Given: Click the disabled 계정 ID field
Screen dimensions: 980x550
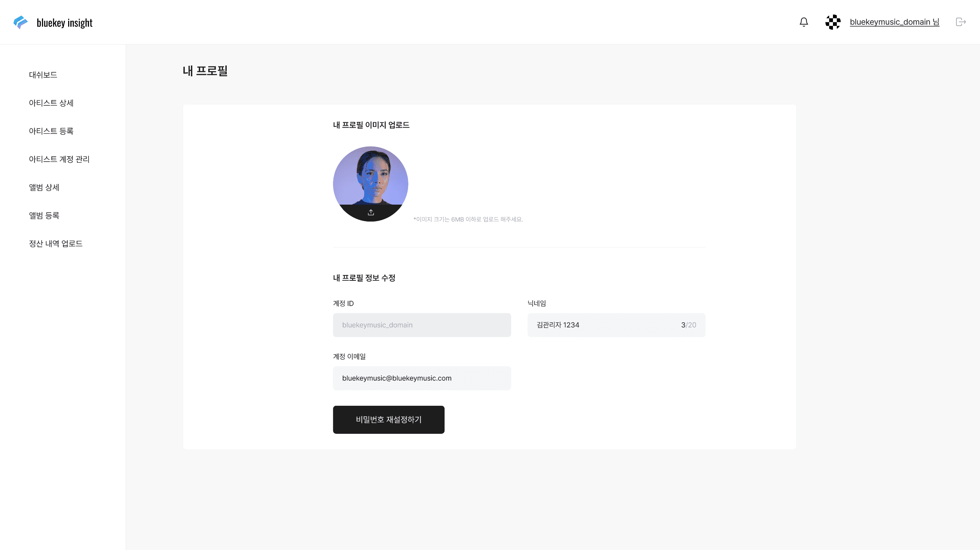Looking at the screenshot, I should 422,325.
